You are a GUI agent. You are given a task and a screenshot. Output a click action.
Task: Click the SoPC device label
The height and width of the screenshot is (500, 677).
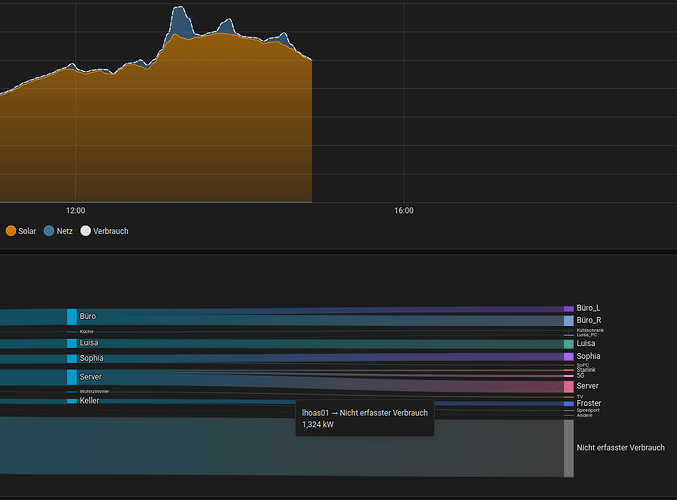582,365
